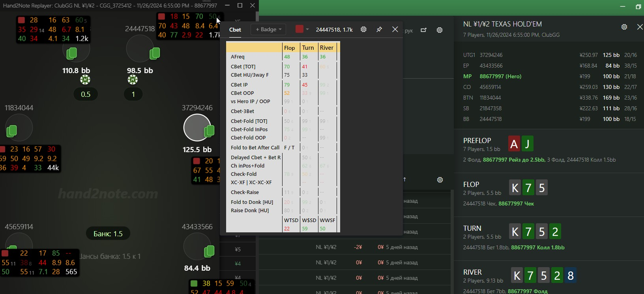This screenshot has height=294, width=644.
Task: Select the avatar circle of player 43433566
Action: point(197,247)
